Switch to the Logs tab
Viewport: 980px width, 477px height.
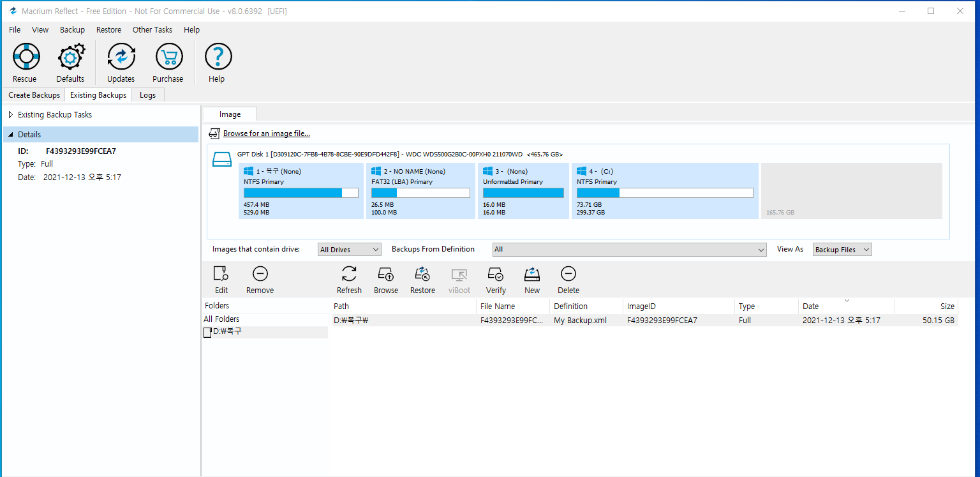click(147, 95)
